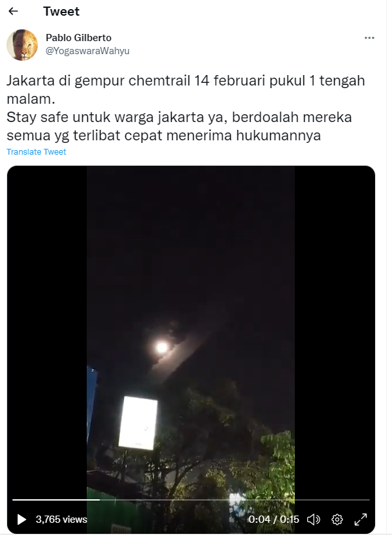The image size is (392, 558).
Task: Open video settings gear
Action: pos(337,519)
